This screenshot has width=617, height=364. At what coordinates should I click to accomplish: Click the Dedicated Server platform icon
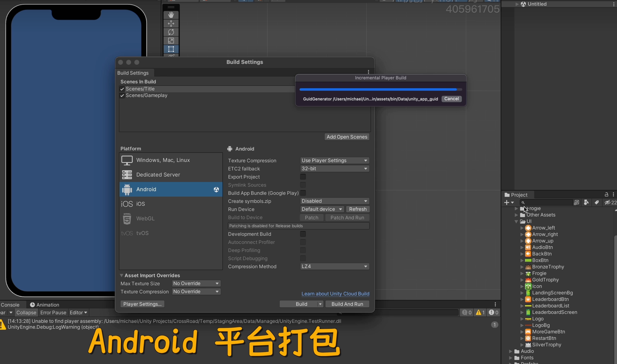click(127, 175)
